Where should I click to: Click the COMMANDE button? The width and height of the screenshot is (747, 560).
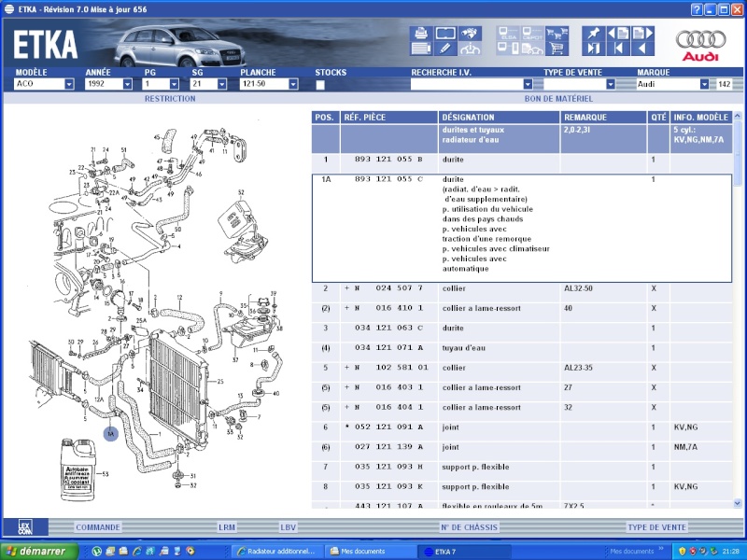[x=98, y=527]
